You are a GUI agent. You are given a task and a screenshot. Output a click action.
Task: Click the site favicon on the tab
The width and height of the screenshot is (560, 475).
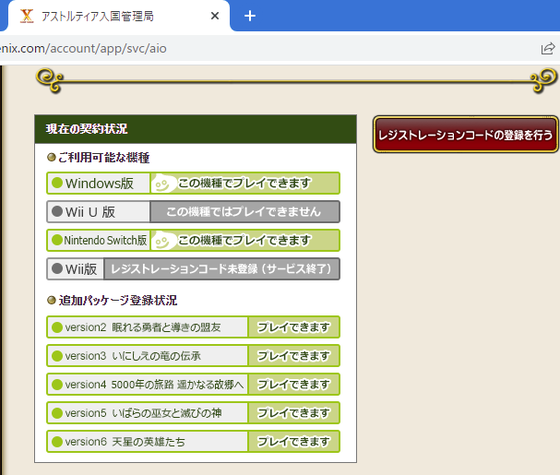pos(27,16)
